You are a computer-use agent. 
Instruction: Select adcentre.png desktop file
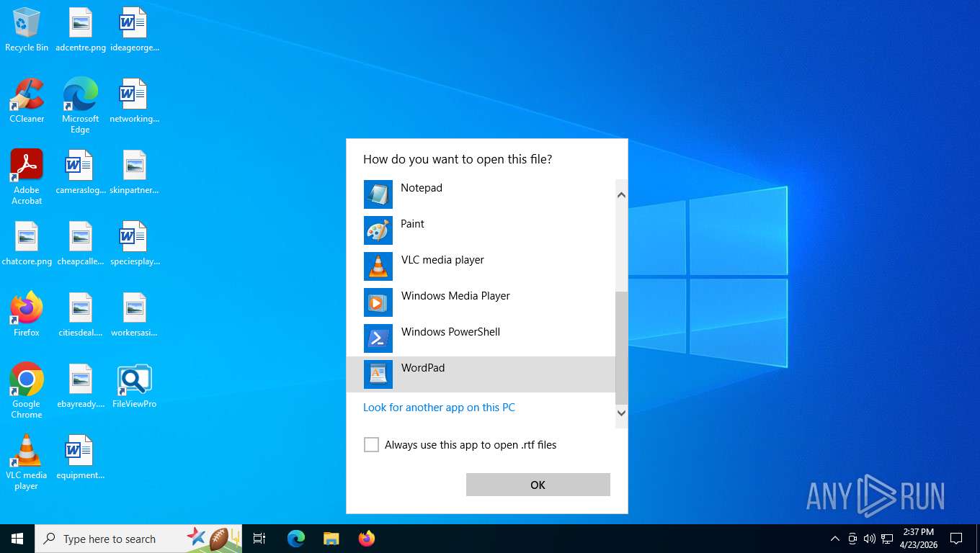coord(81,30)
